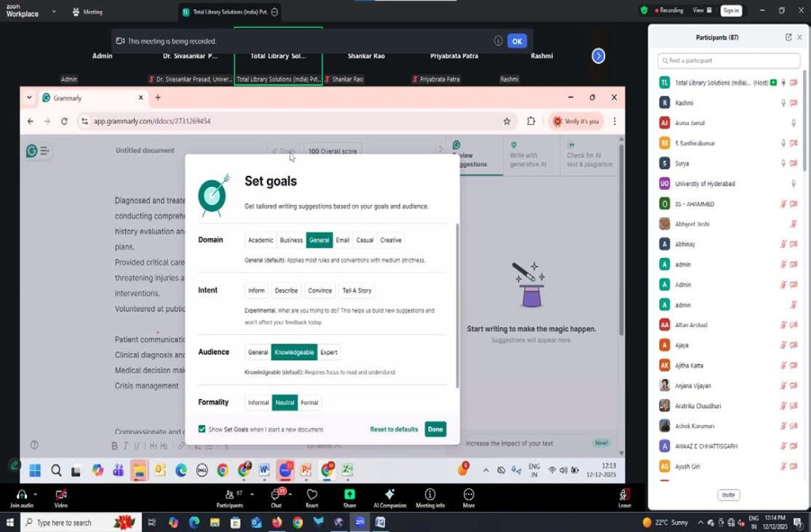This screenshot has height=532, width=811.
Task: Open the Zoom View menu
Action: (702, 10)
